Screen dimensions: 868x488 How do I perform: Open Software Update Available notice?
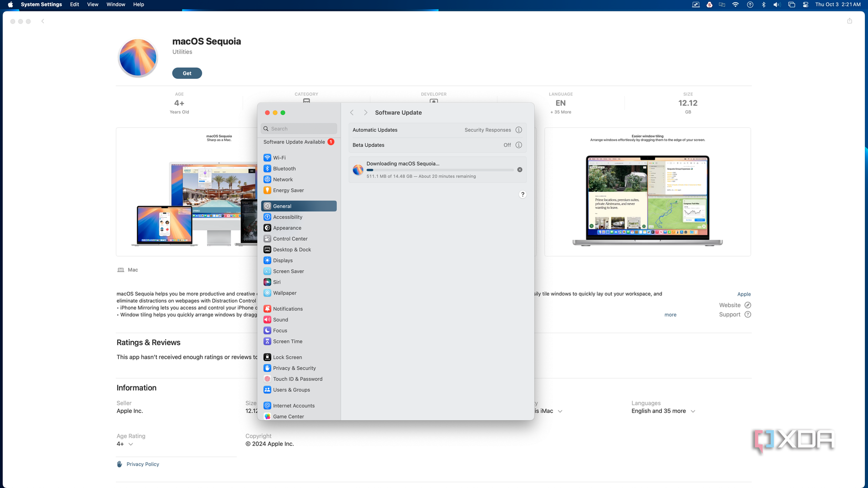pos(299,142)
